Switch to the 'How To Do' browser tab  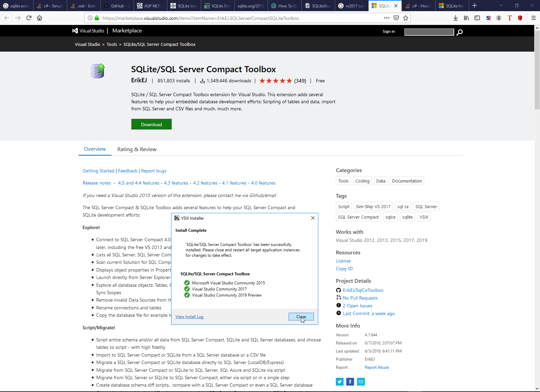284,6
